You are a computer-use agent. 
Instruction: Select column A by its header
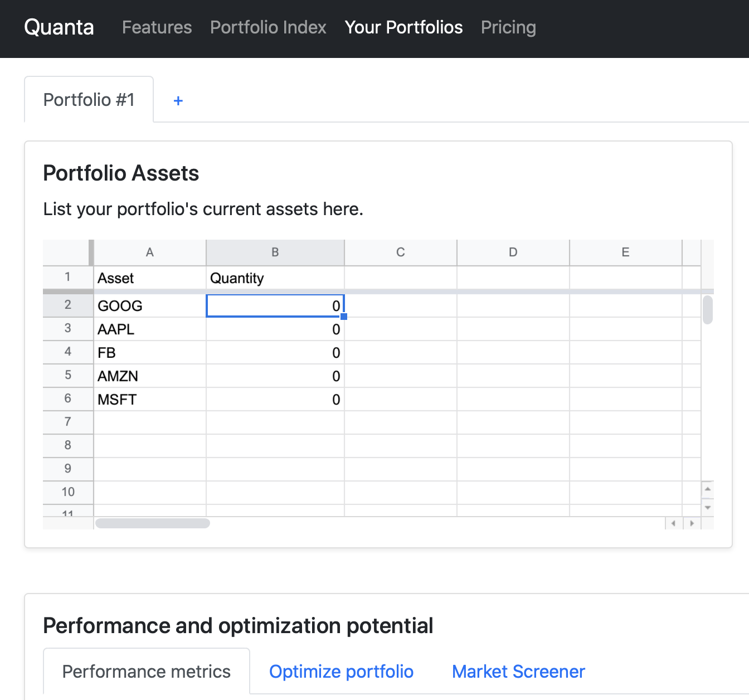coord(149,252)
